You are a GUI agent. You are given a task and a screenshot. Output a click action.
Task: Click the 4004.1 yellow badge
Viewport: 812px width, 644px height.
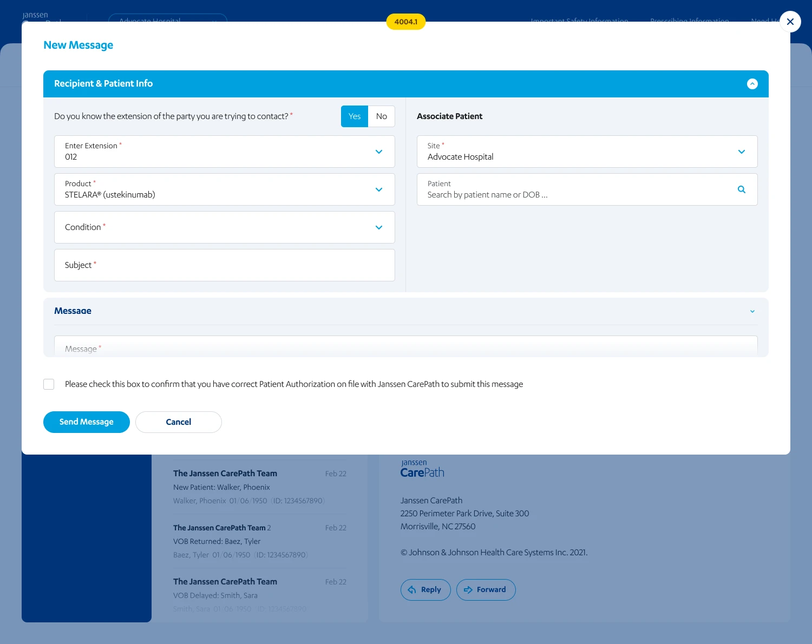[406, 22]
